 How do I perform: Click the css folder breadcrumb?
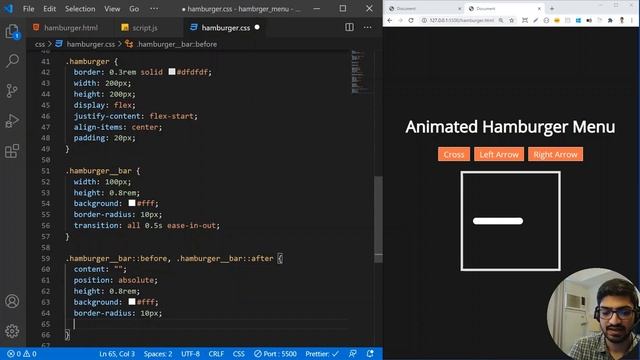pyautogui.click(x=40, y=44)
